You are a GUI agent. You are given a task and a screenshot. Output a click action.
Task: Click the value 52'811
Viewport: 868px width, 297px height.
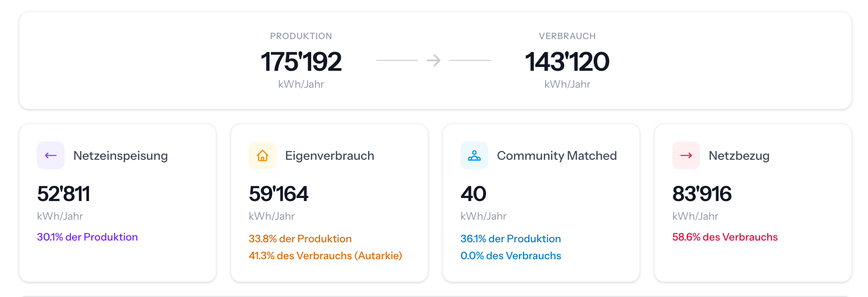click(x=63, y=194)
